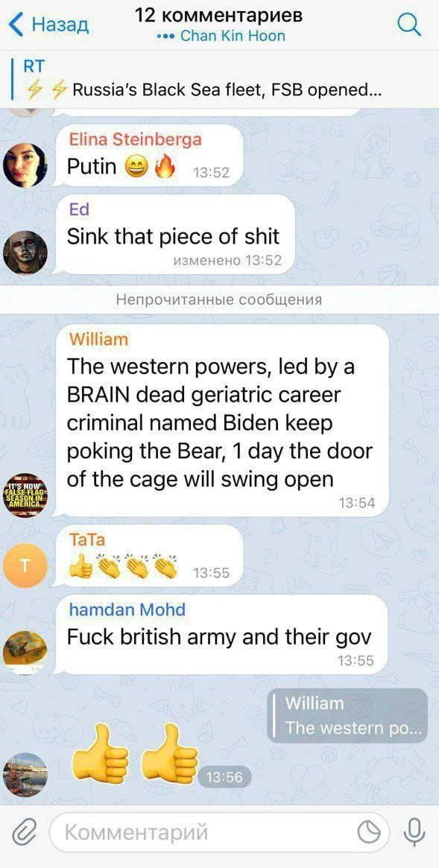
Task: Open Ed's profile avatar
Action: [25, 253]
